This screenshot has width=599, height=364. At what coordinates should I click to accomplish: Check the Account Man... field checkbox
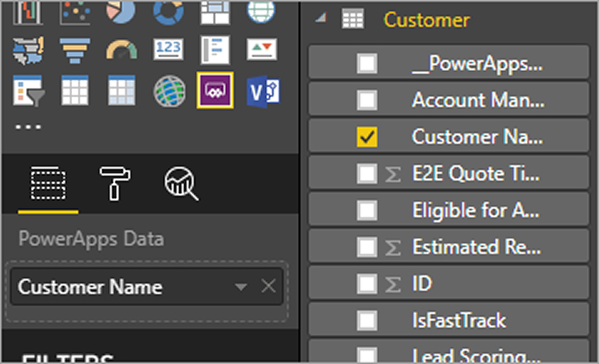tap(367, 100)
